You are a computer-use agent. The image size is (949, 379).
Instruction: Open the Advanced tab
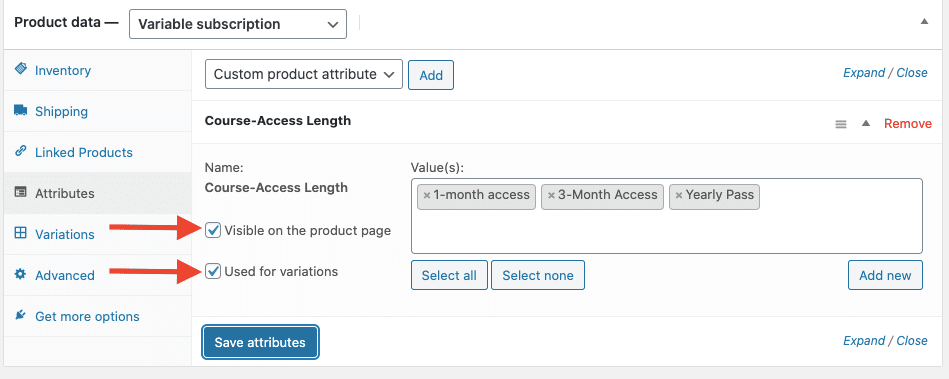(97, 275)
